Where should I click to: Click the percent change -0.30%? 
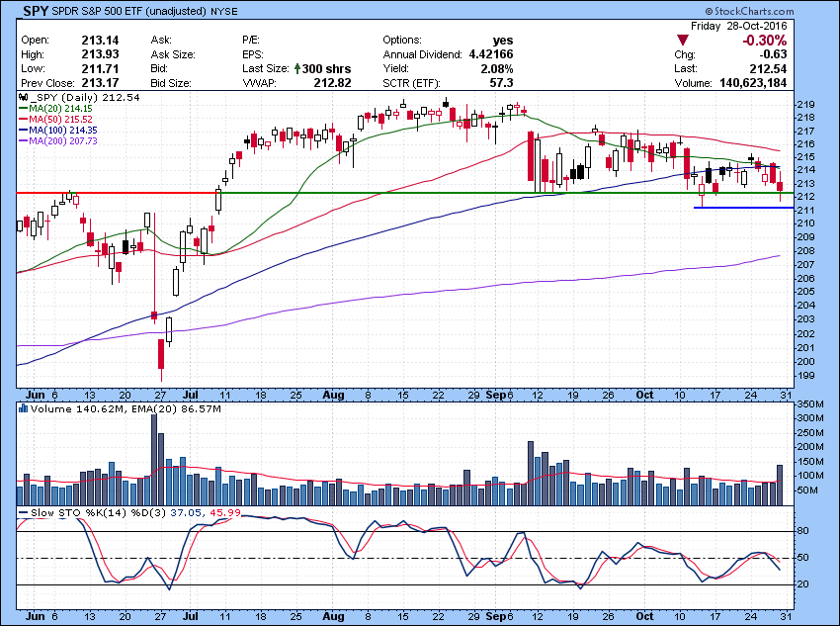pos(765,41)
